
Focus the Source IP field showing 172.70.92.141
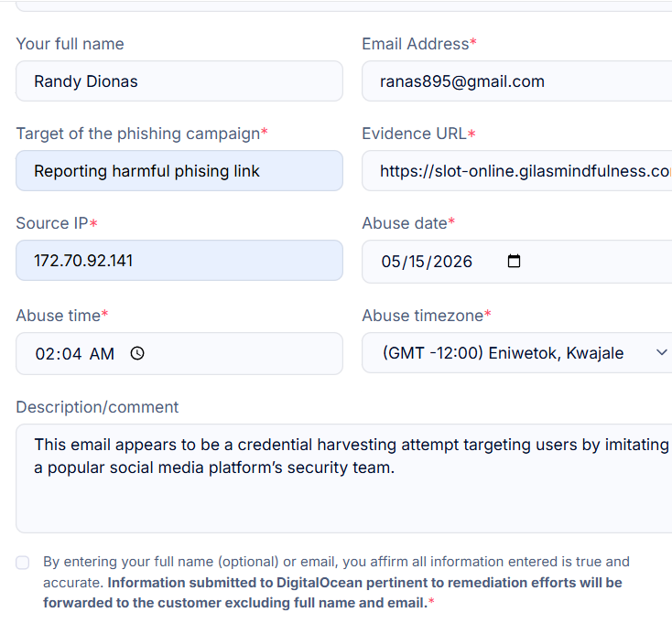pos(179,261)
